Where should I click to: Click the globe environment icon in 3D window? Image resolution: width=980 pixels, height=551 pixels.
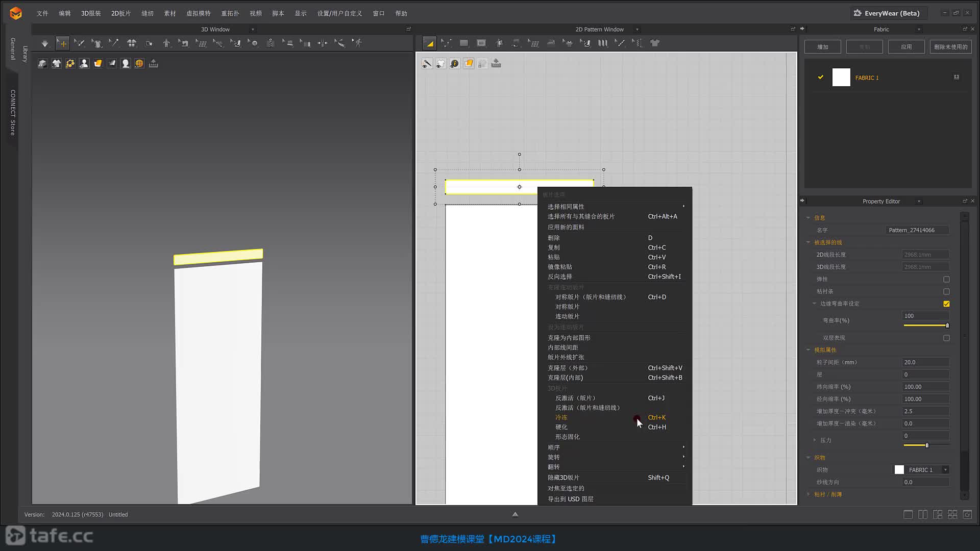click(139, 63)
